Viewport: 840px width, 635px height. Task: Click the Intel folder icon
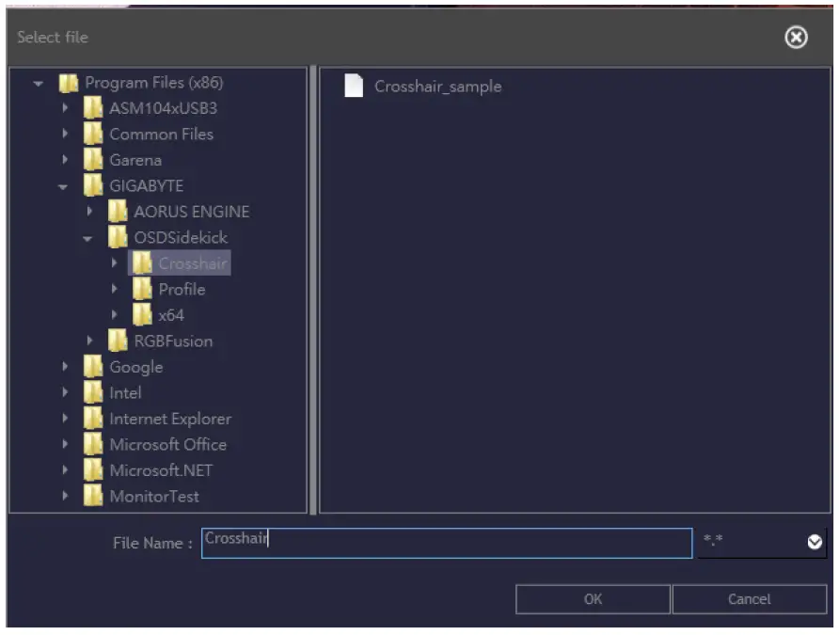click(x=93, y=392)
